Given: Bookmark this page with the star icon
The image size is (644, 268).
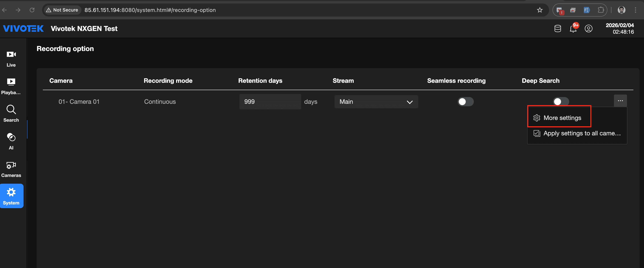Looking at the screenshot, I should (539, 10).
